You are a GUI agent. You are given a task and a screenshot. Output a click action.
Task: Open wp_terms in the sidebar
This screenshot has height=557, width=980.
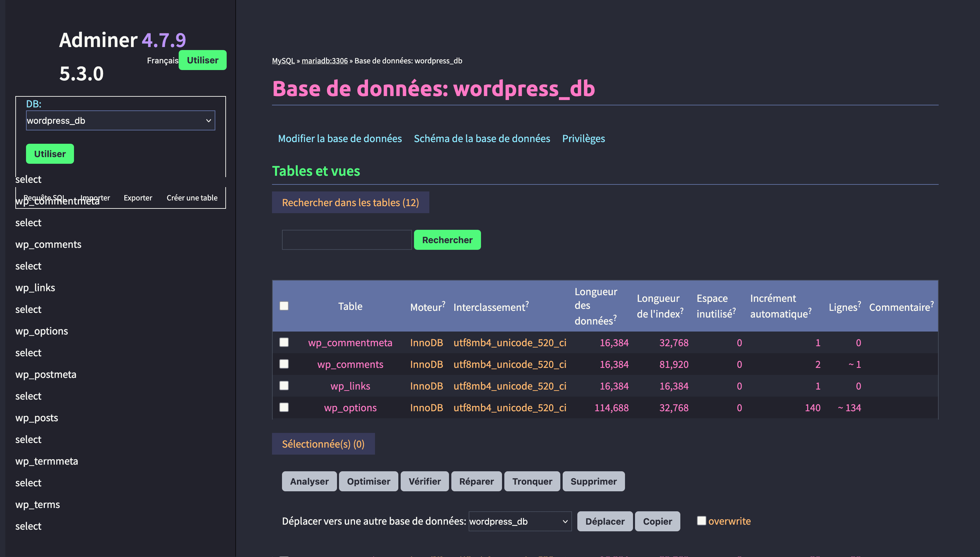click(37, 504)
